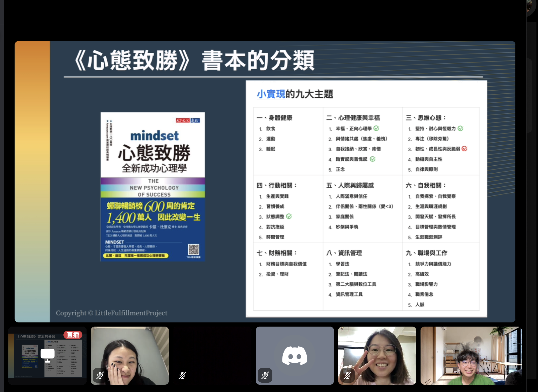The height and width of the screenshot is (392, 538).
Task: Click muted mic icon on hand-on-cheek video tile
Action: [100, 375]
